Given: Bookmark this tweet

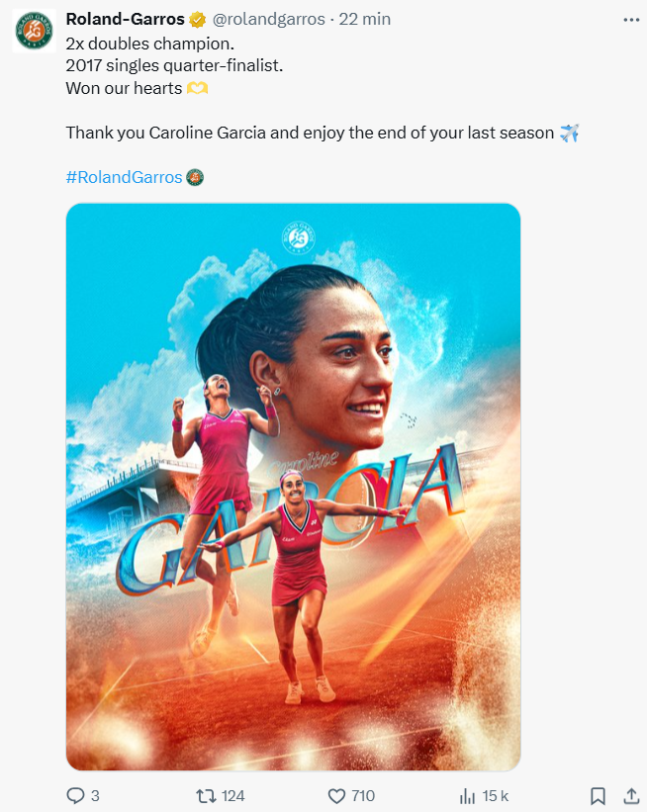Looking at the screenshot, I should [598, 795].
